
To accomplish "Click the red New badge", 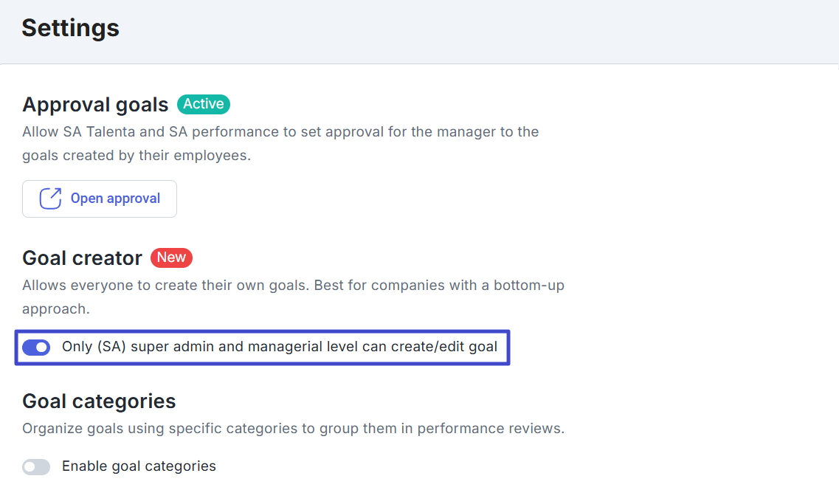I will (x=171, y=258).
